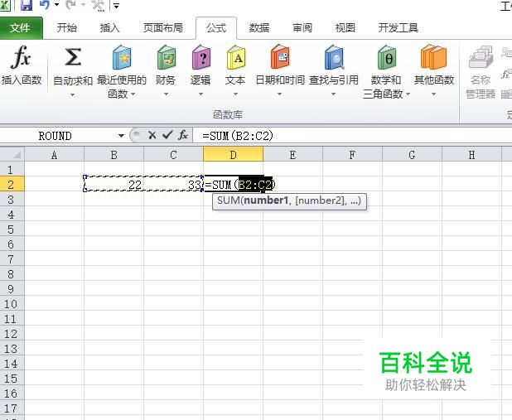Cancel formula entry with the X icon
Screen dimensions: 512x420
pyautogui.click(x=152, y=135)
